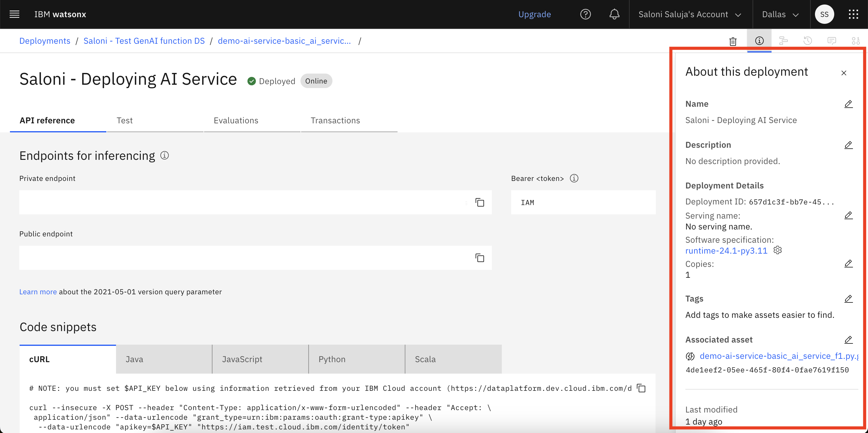Edit the Associated asset

click(848, 340)
